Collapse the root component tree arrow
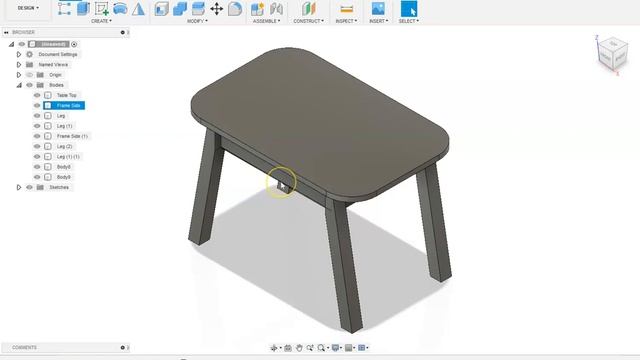The image size is (640, 360). tap(11, 44)
